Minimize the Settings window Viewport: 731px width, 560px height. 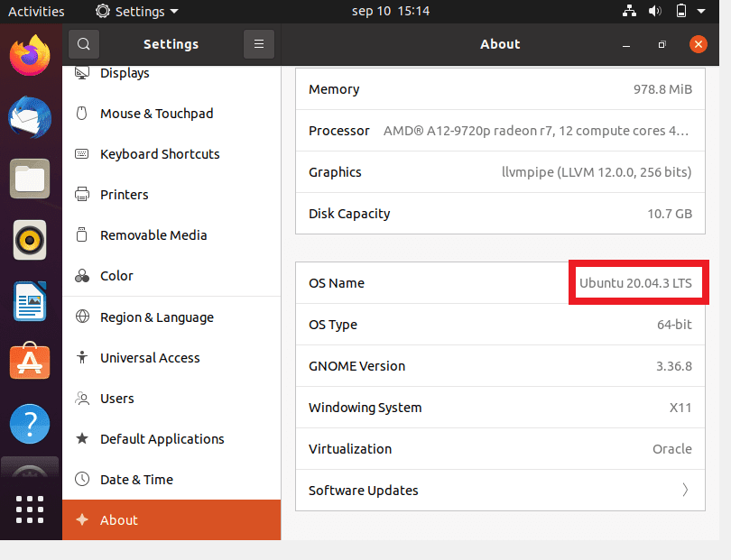point(626,45)
